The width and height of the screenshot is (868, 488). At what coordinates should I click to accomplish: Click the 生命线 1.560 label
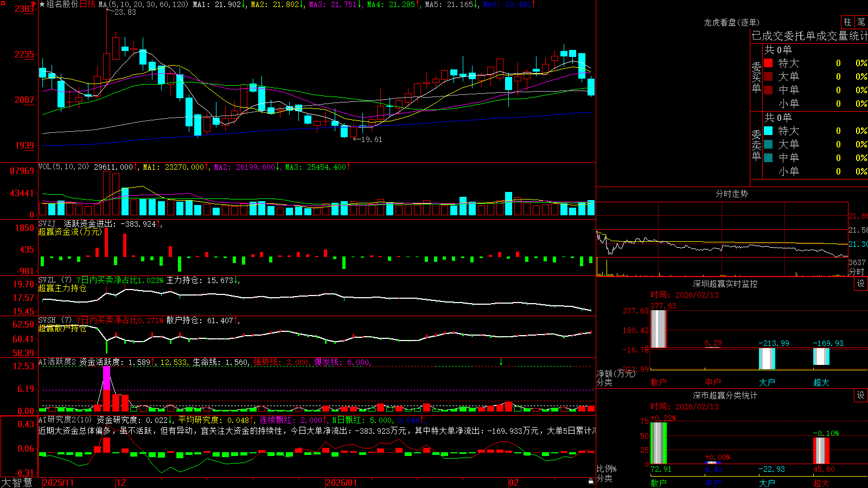tap(221, 362)
